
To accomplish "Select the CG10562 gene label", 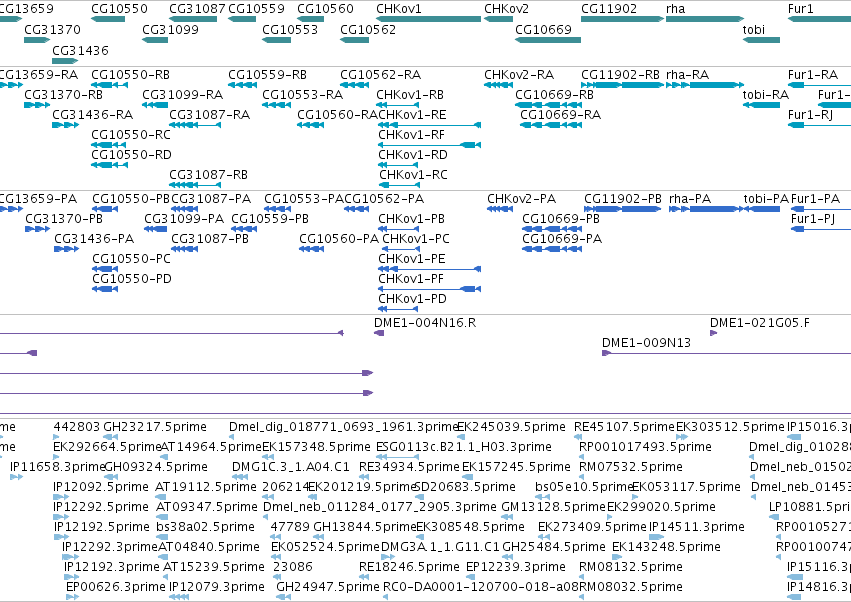I will point(368,29).
